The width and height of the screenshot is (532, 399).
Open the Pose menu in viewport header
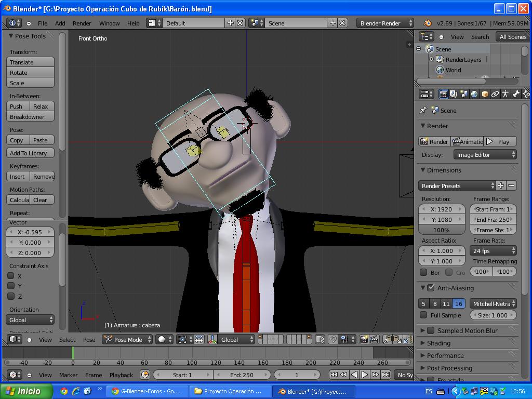89,340
